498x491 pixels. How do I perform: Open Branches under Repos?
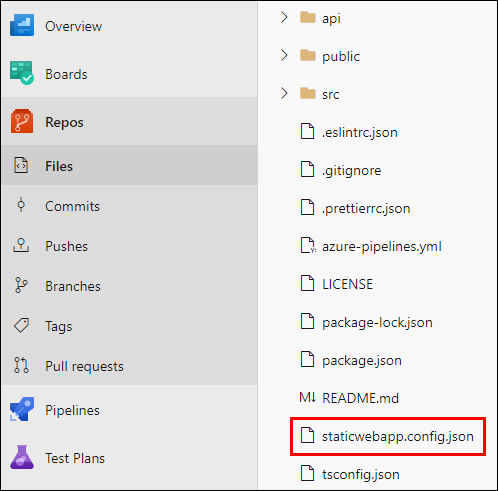pos(73,286)
